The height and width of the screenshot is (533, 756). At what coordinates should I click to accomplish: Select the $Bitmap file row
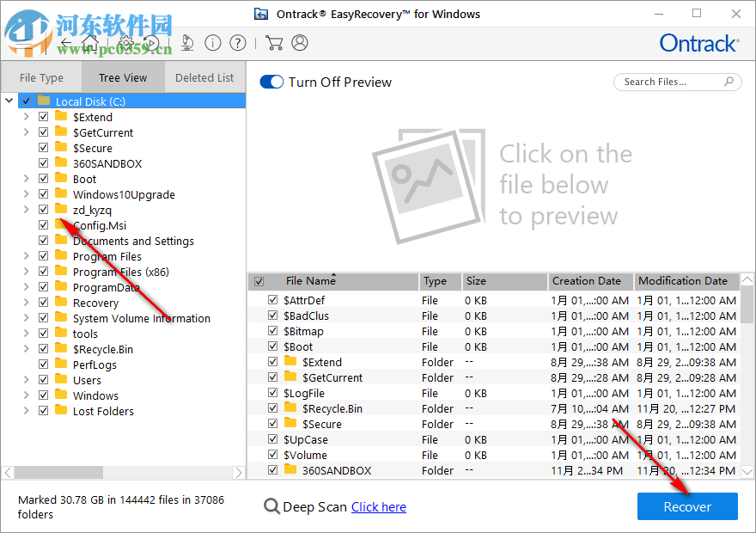pos(494,331)
